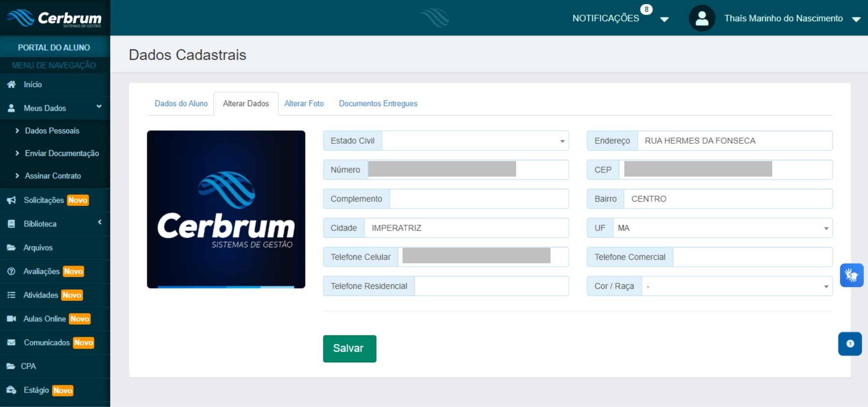Switch to Dados do Aluno tab

click(x=181, y=104)
